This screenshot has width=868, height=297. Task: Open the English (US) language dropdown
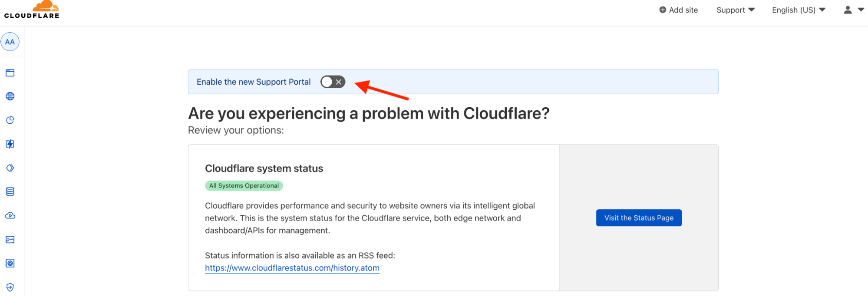[x=798, y=10]
